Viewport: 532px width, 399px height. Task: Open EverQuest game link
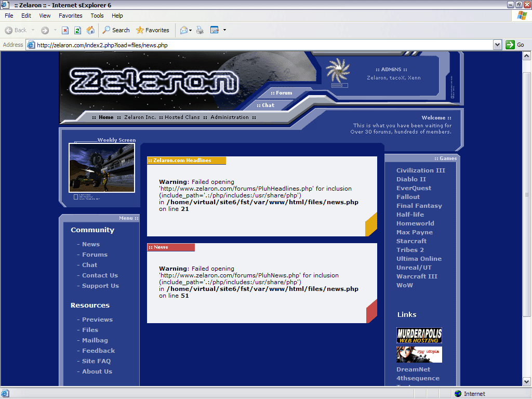click(414, 188)
